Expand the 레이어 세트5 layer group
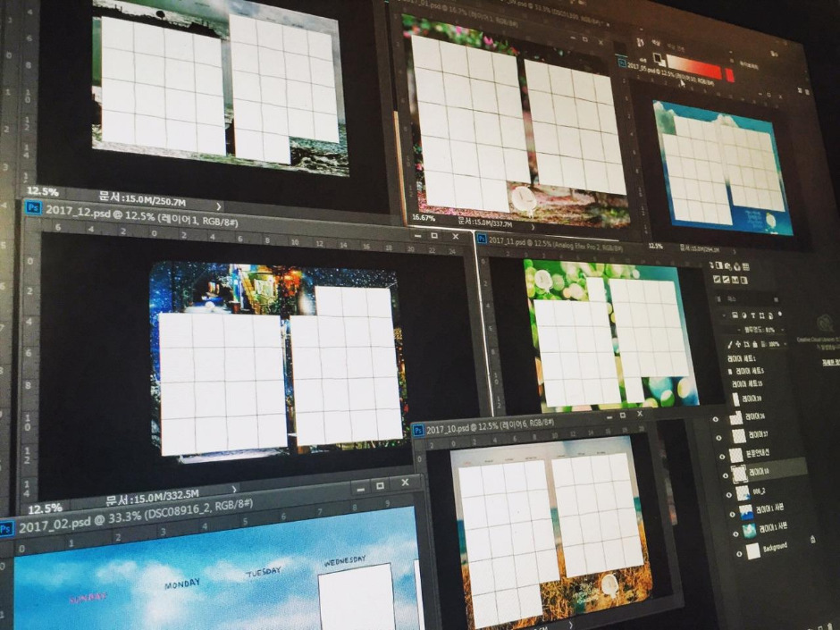840x630 pixels. pos(730,371)
